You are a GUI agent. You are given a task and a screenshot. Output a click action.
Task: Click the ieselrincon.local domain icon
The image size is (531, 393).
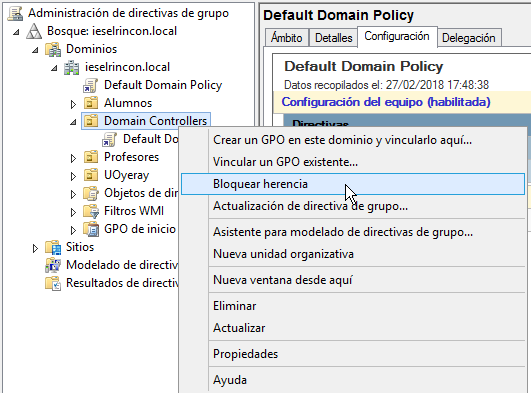pos(72,67)
